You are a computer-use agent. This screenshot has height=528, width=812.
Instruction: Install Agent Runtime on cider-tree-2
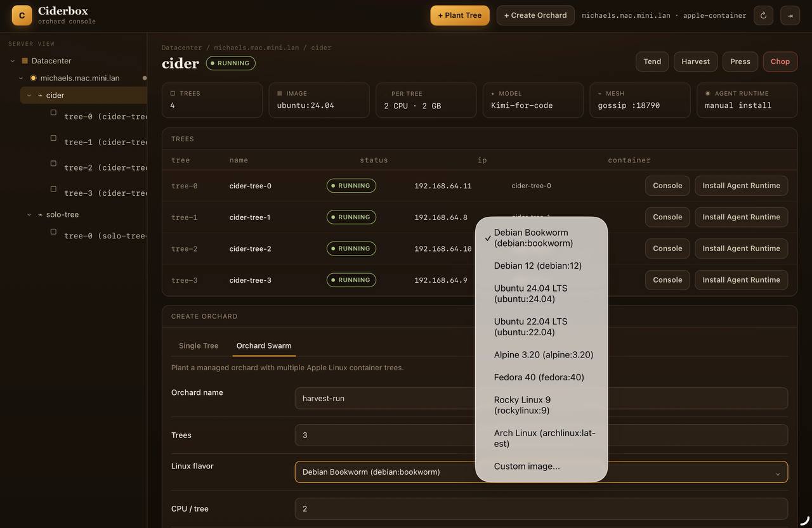pyautogui.click(x=742, y=248)
